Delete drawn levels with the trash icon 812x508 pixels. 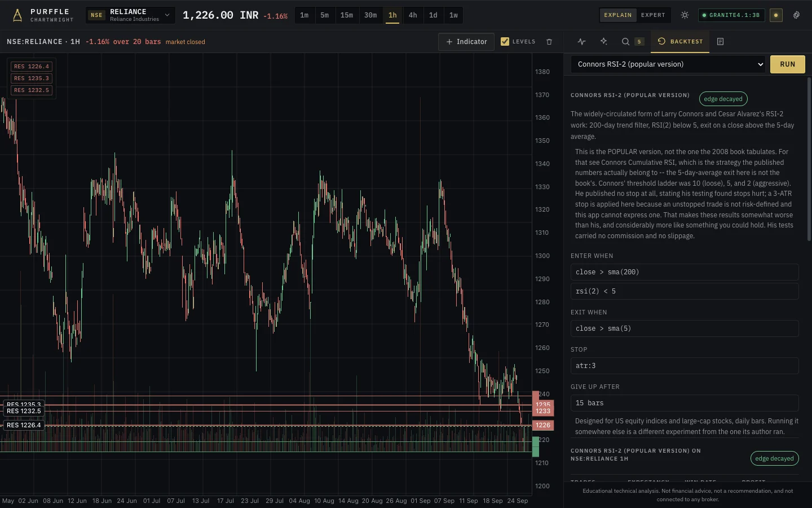549,42
